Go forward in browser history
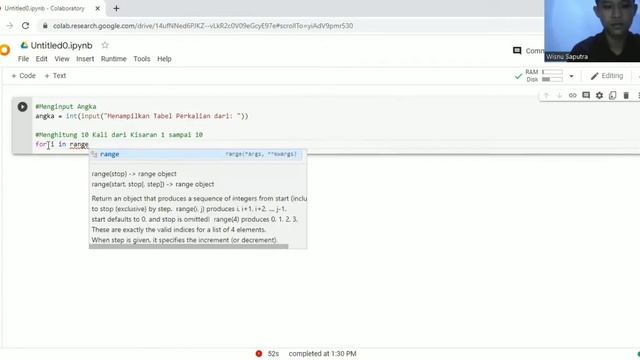Viewport: 640px width, 360px height. (9, 26)
